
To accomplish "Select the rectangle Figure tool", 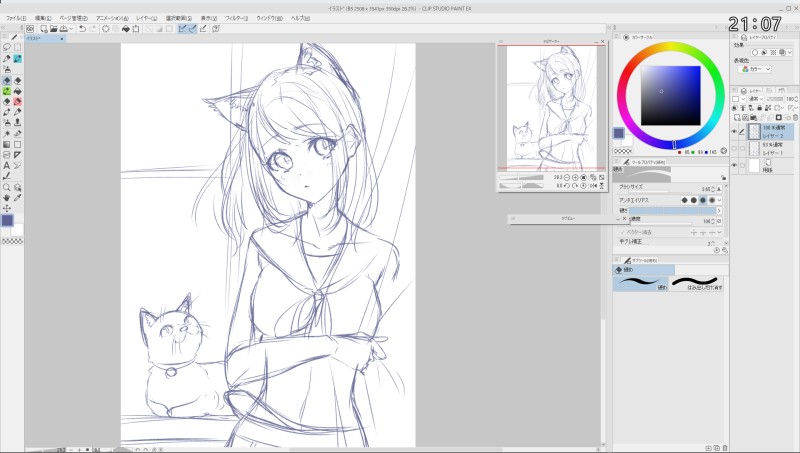I will [18, 144].
